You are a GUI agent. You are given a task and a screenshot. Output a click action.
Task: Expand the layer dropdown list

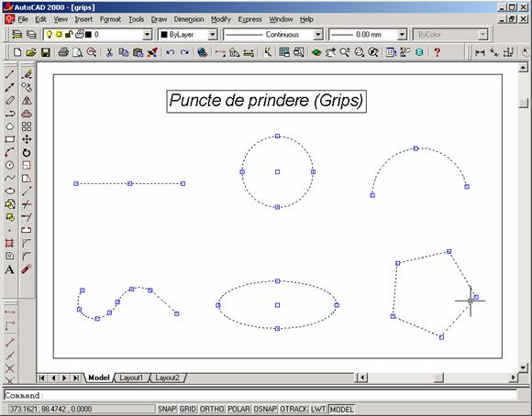(x=147, y=34)
